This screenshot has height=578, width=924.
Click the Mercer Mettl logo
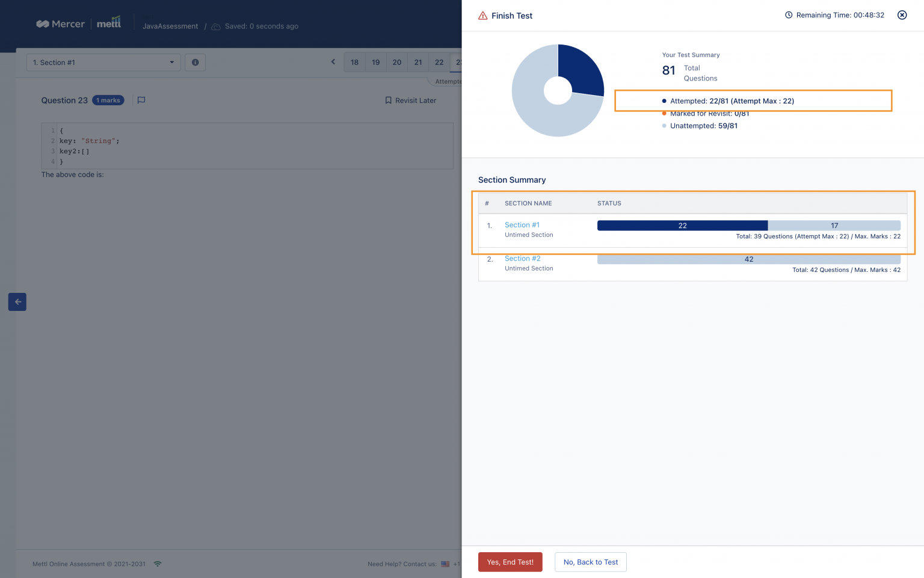pos(78,23)
